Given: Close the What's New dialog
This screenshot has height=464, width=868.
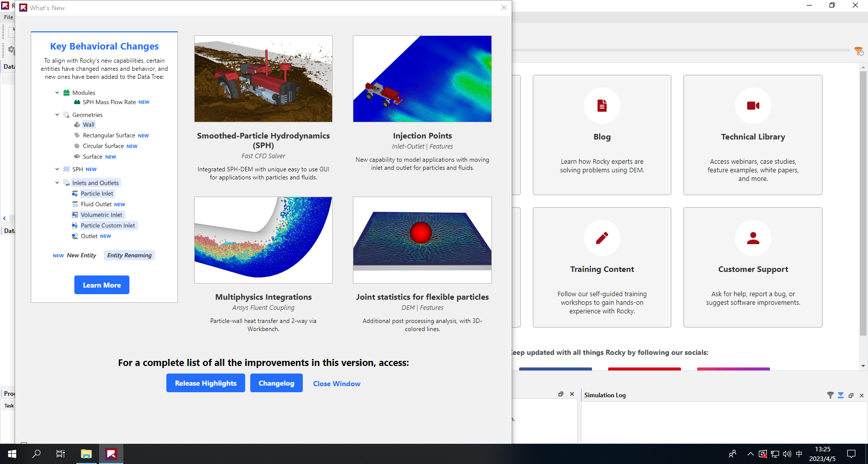Looking at the screenshot, I should [x=504, y=8].
